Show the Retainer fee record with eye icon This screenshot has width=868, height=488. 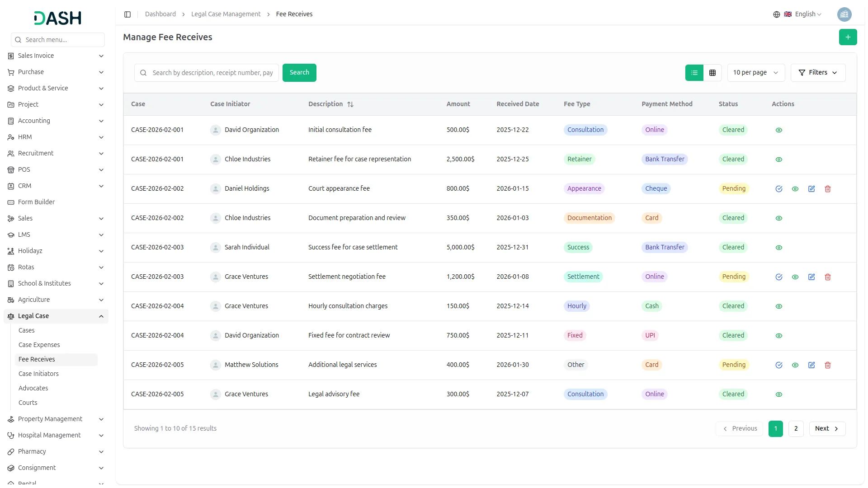778,160
